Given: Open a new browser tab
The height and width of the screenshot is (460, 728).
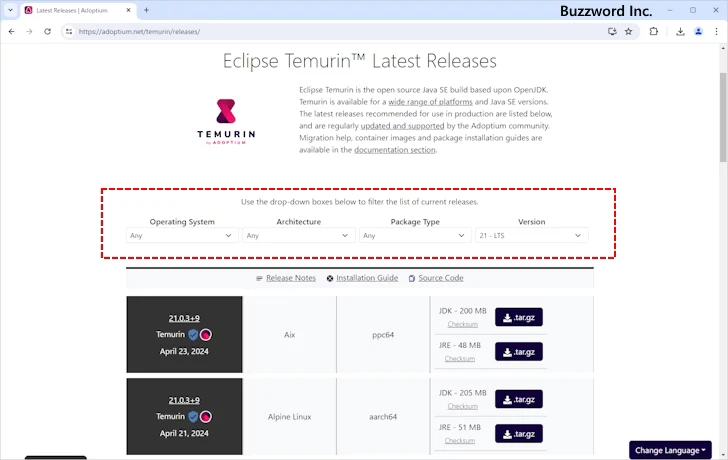Looking at the screenshot, I should coord(146,10).
